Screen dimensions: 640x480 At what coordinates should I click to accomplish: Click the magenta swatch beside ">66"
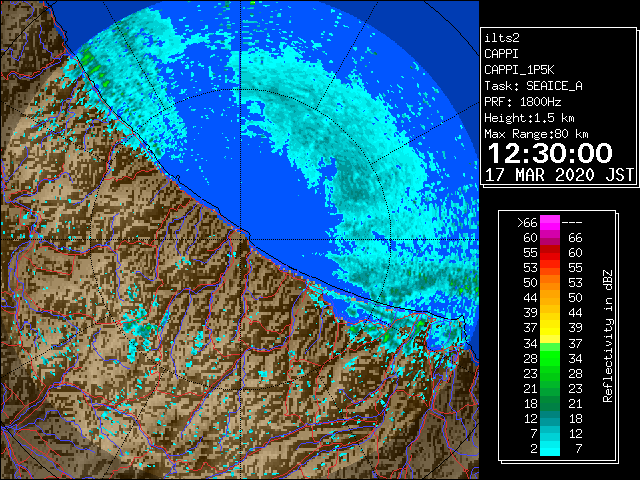(x=550, y=223)
